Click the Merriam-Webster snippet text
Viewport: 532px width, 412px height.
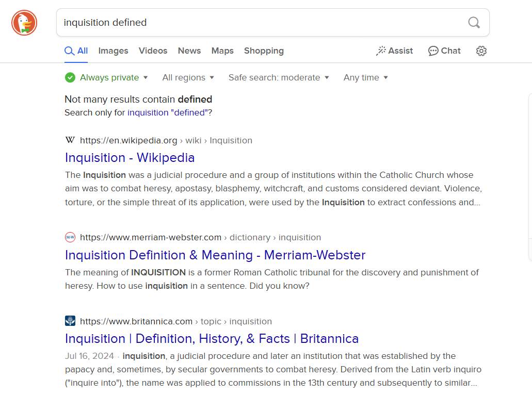(272, 279)
